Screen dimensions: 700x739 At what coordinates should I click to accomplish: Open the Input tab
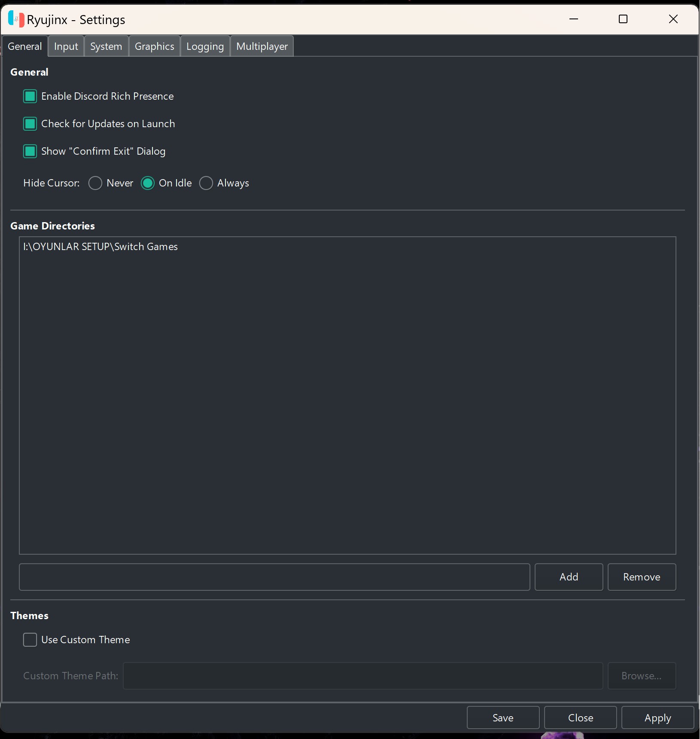click(66, 46)
